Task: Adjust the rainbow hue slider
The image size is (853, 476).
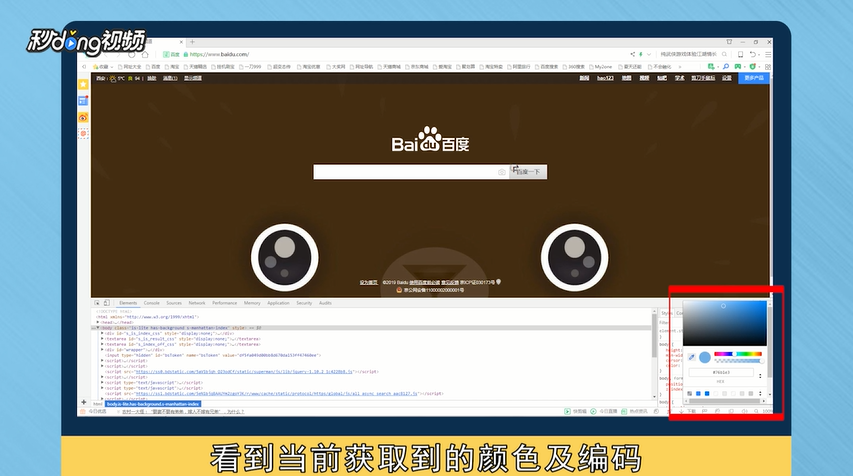Action: point(737,354)
